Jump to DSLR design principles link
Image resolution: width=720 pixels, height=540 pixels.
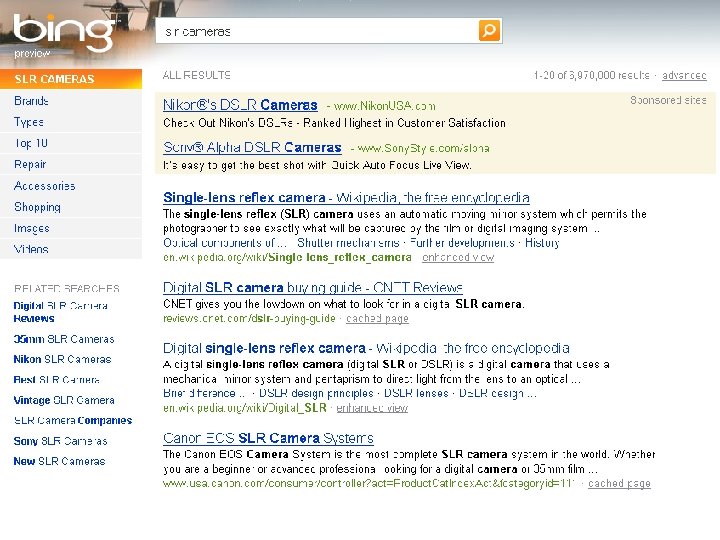tap(316, 393)
